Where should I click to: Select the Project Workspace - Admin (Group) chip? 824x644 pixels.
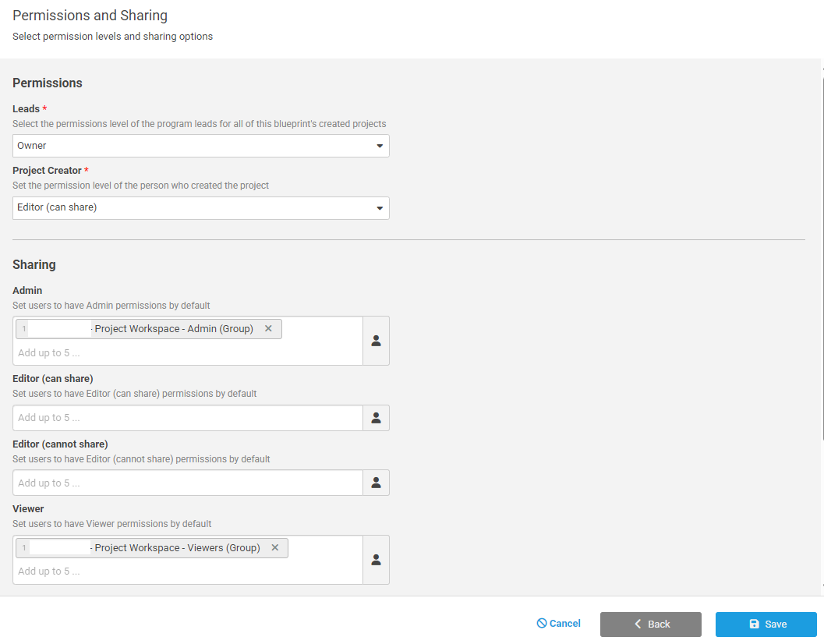(174, 329)
